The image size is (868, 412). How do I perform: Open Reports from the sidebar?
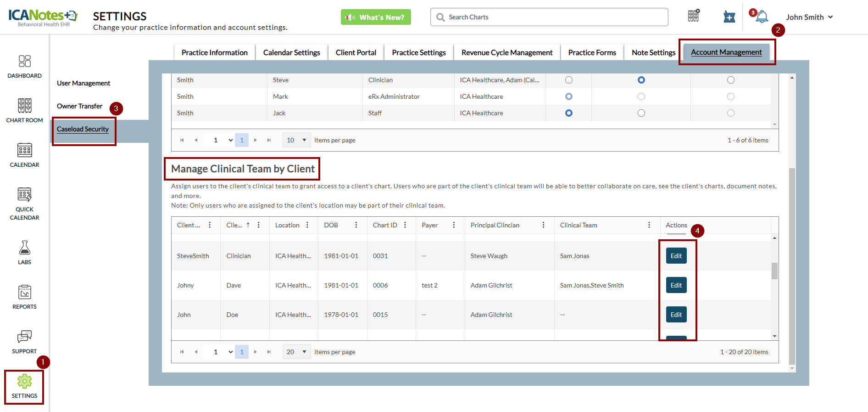click(24, 297)
